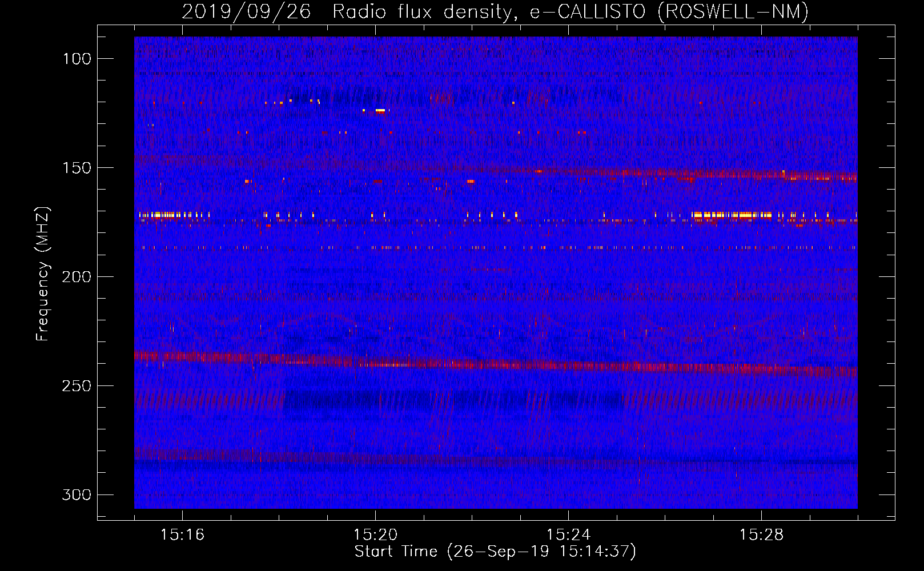Click the 15:24 time tick label
The height and width of the screenshot is (571, 924).
click(568, 535)
